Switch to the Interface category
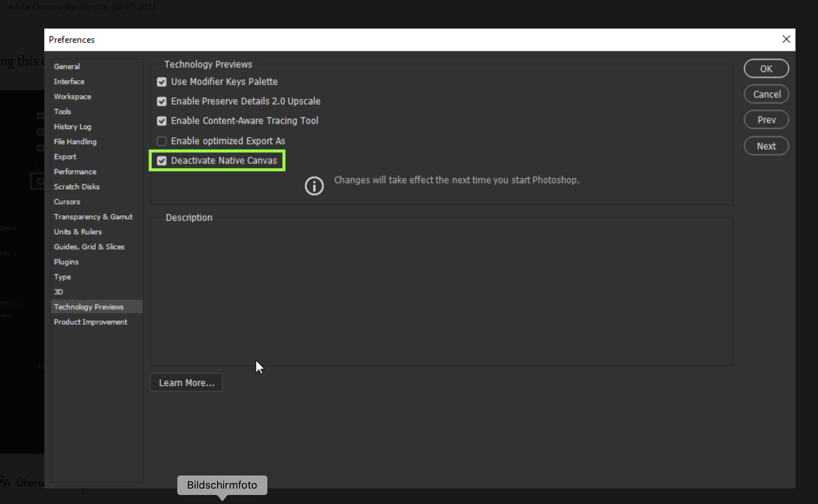The height and width of the screenshot is (504, 818). tap(69, 81)
